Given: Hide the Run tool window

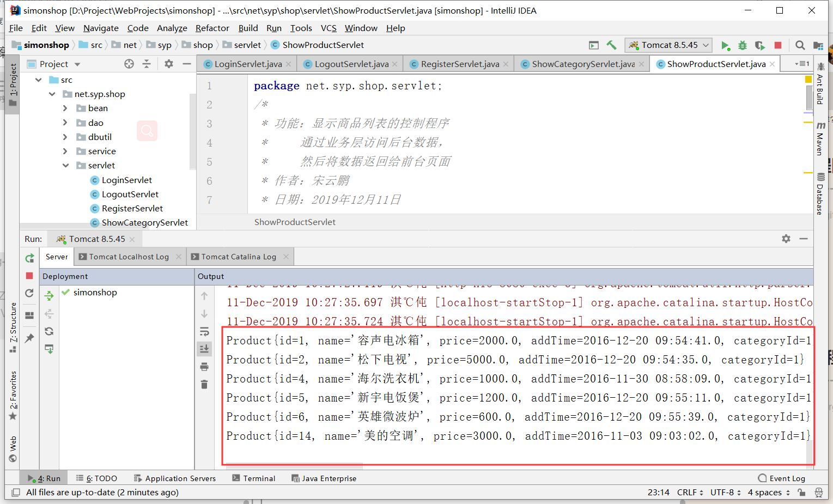Looking at the screenshot, I should coord(804,239).
